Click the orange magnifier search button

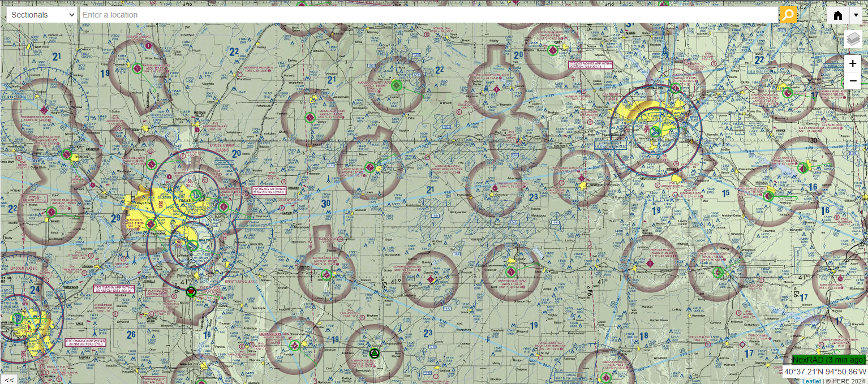click(x=788, y=15)
